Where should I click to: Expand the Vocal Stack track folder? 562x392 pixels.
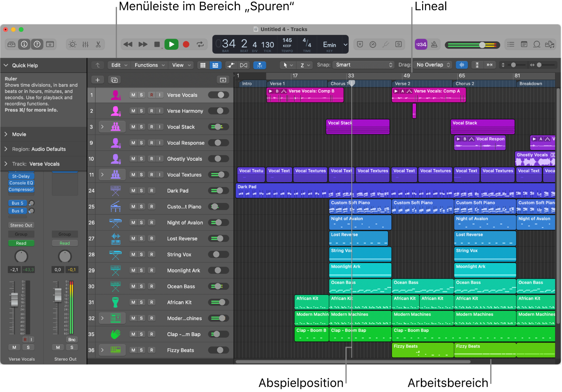[102, 127]
